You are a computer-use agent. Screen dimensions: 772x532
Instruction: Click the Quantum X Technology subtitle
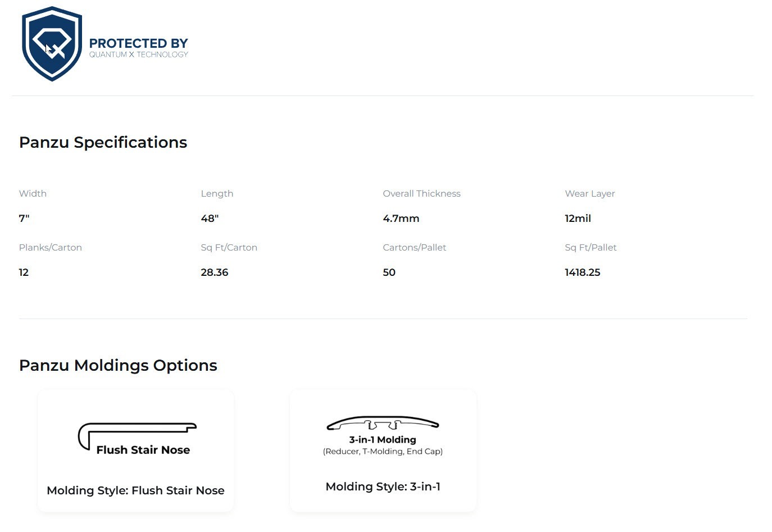(138, 54)
